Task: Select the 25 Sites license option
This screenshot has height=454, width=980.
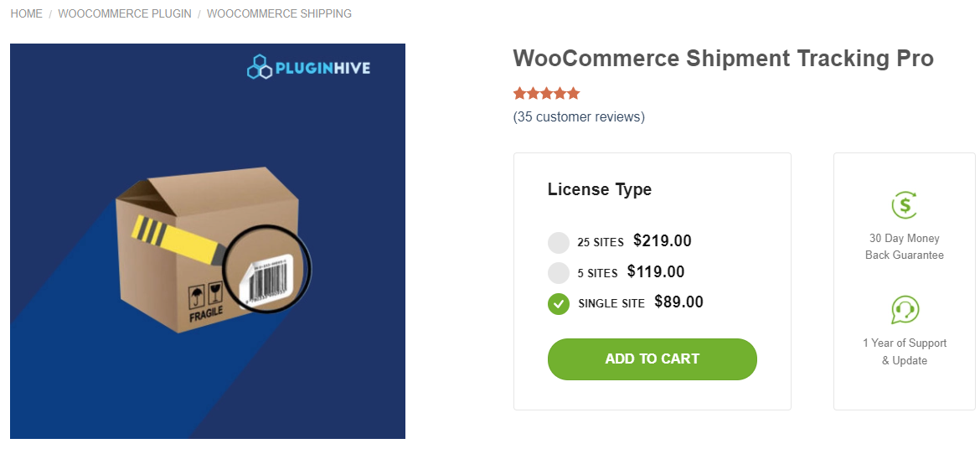Action: coord(559,243)
